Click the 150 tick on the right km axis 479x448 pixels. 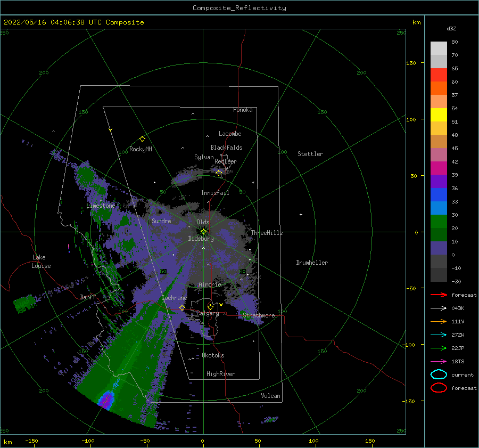(411, 63)
